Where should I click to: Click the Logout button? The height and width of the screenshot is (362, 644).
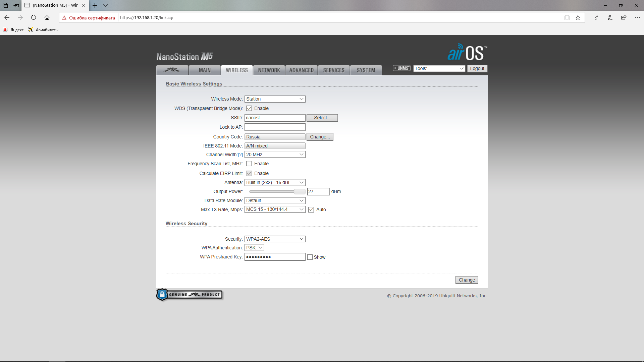(x=477, y=68)
